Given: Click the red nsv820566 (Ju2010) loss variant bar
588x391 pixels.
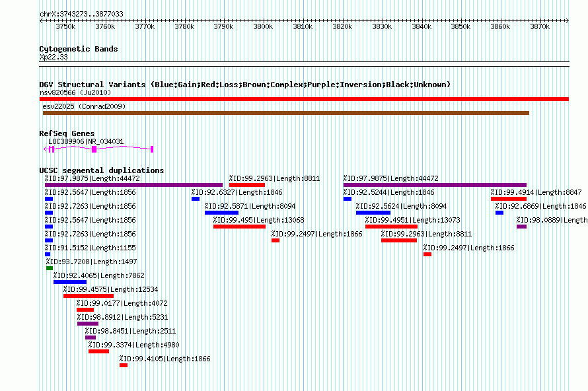Looking at the screenshot, I should tap(304, 99).
